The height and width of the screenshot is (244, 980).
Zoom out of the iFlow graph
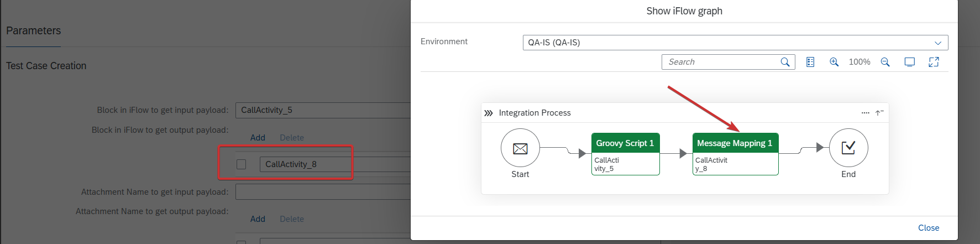(x=885, y=62)
